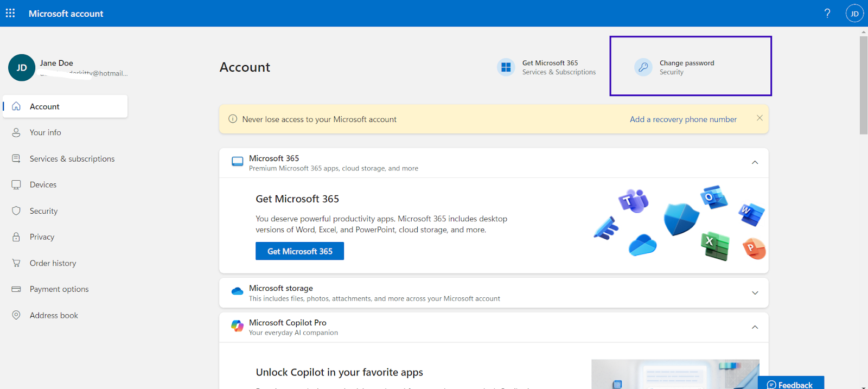868x389 pixels.
Task: Select the large JD profile picture
Action: pos(22,68)
